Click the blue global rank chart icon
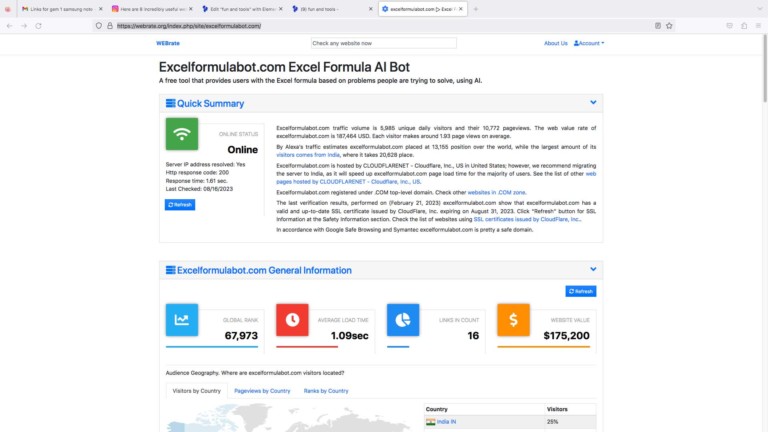 (182, 320)
